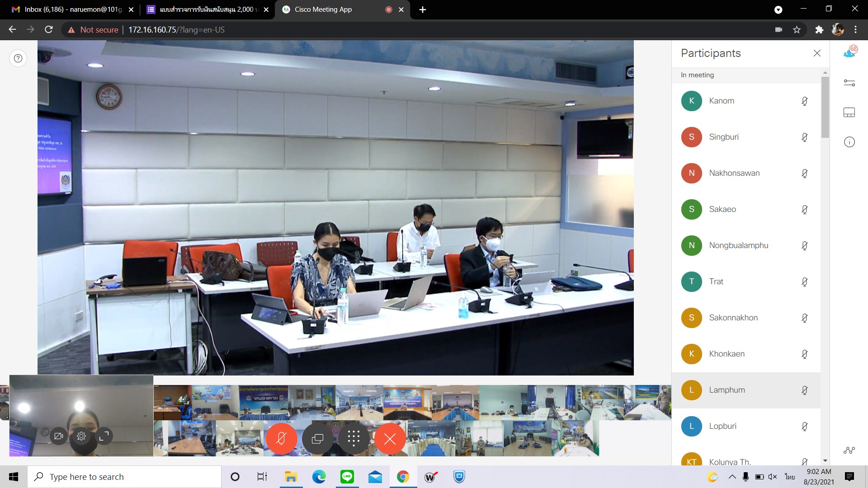Toggle the mute icon next to Kanom
Viewport: 868px width, 488px height.
tap(805, 101)
